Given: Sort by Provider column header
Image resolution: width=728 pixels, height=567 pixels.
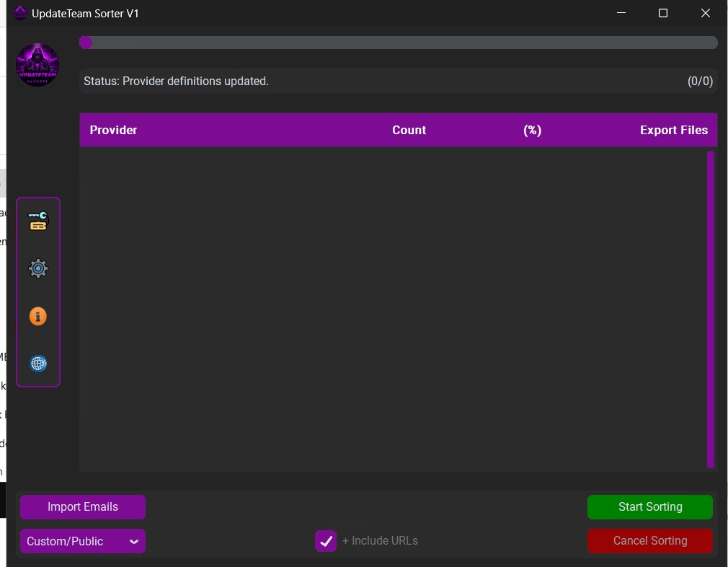Looking at the screenshot, I should [x=113, y=130].
